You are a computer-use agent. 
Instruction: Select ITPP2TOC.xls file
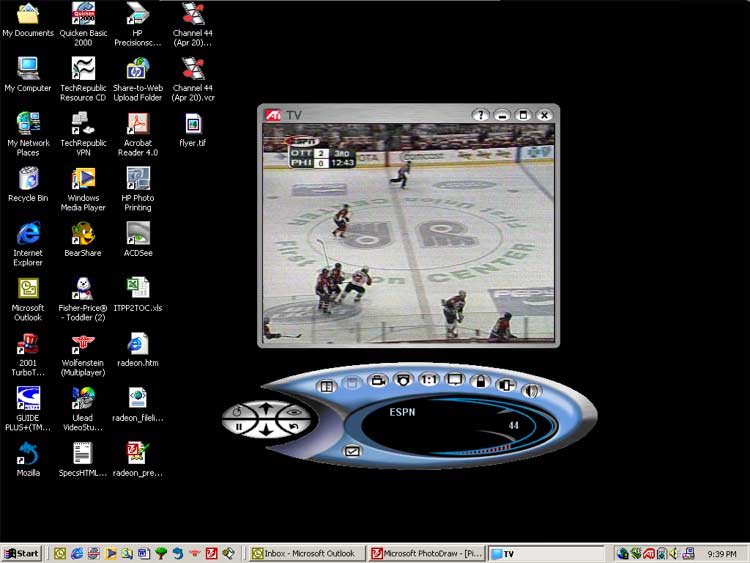pos(138,295)
